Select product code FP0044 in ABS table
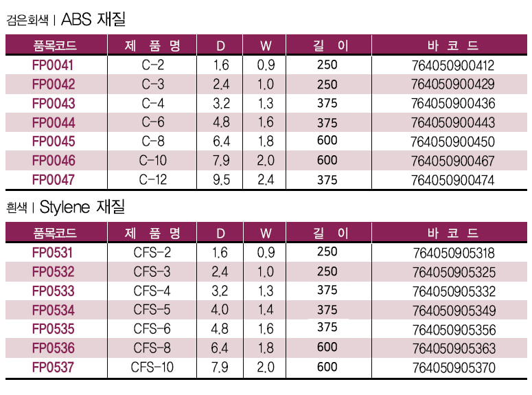Viewport: 532px width, 395px height. [x=54, y=122]
